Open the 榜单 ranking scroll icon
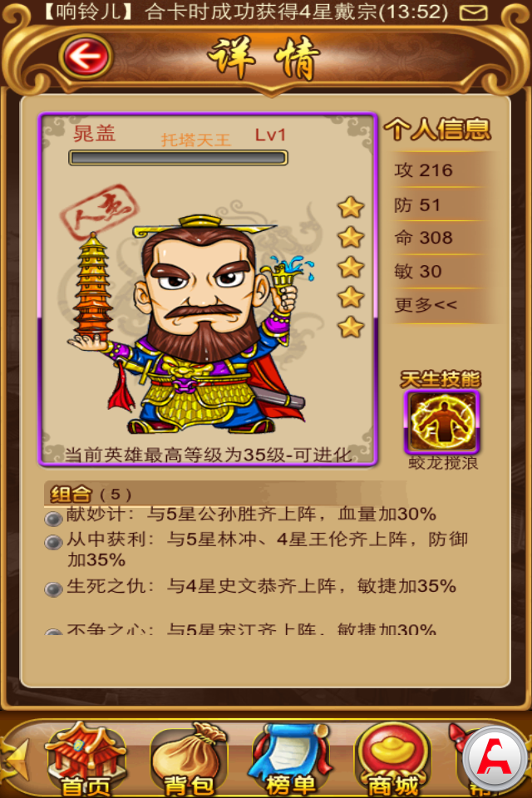532x798 pixels. (291, 759)
